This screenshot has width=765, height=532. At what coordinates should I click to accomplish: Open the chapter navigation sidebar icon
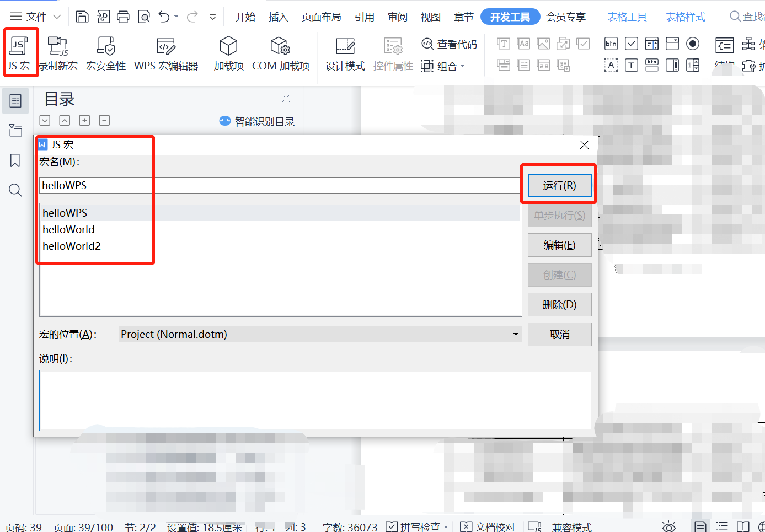(15, 131)
